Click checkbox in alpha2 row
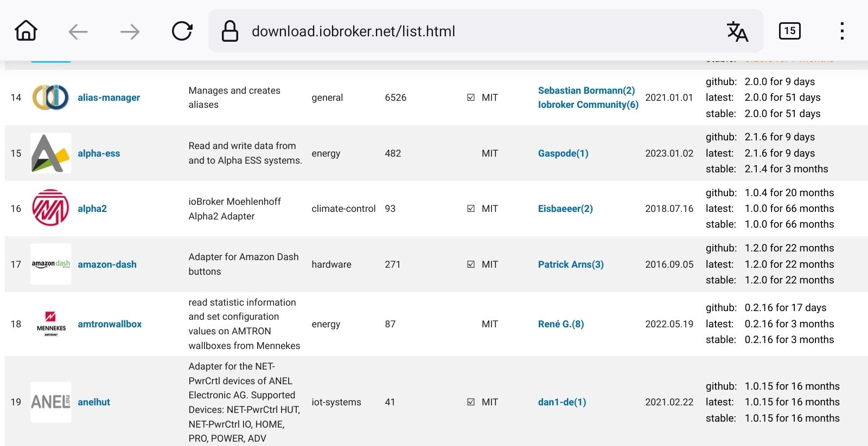 [x=471, y=209]
